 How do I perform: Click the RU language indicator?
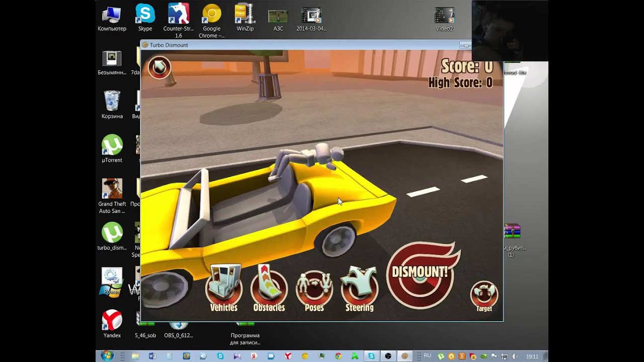427,355
